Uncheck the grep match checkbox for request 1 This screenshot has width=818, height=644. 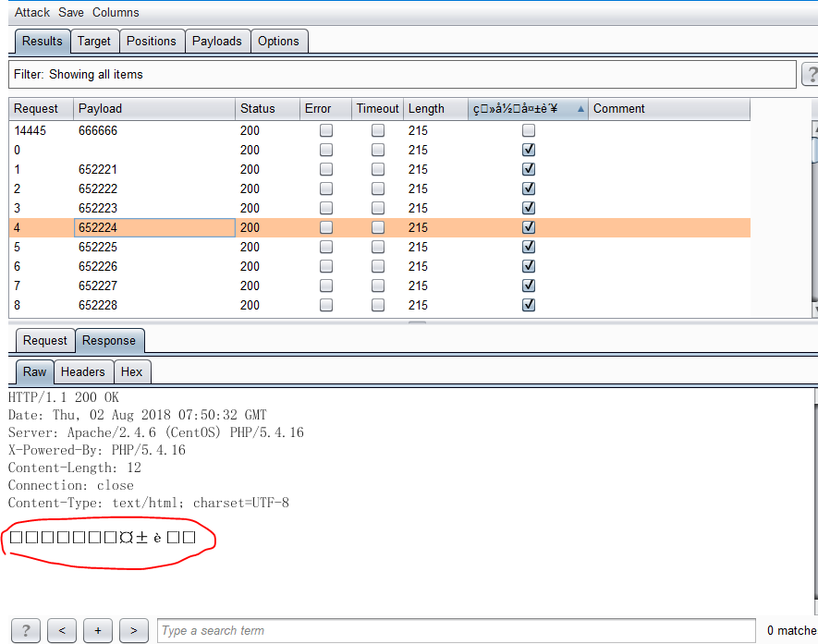[x=529, y=169]
